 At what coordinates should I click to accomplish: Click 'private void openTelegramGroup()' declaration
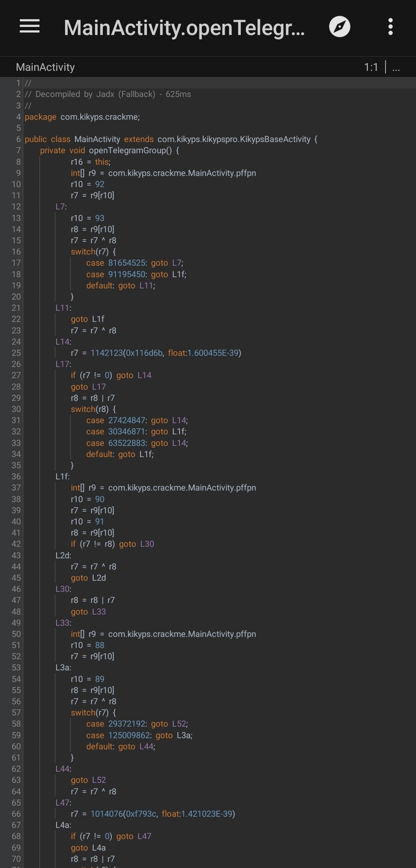109,151
